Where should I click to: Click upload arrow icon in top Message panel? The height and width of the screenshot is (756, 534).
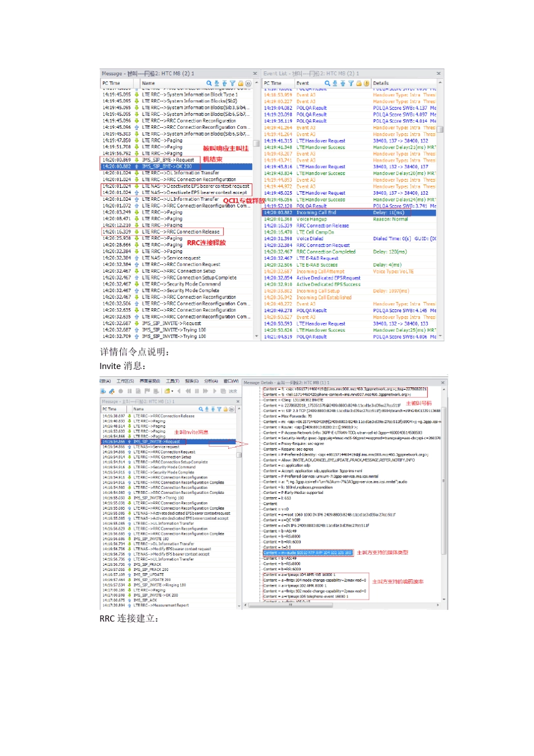click(x=224, y=83)
